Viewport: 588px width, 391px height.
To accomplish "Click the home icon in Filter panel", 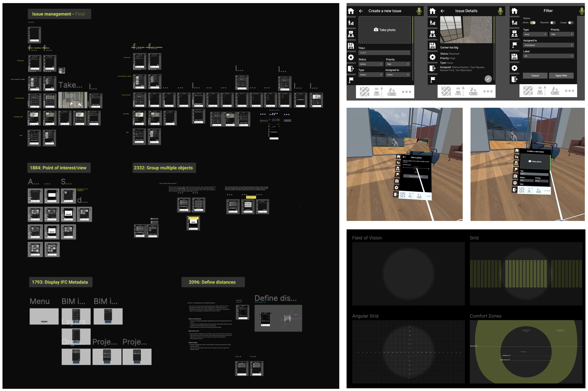I will click(x=514, y=11).
